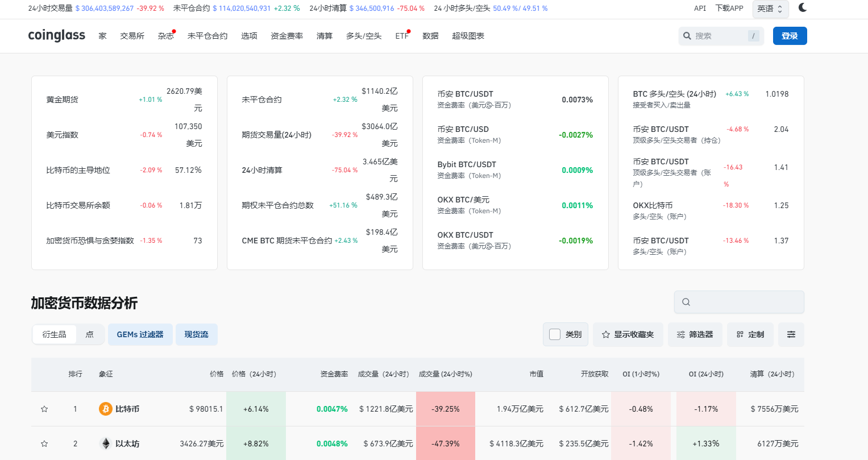Favorite 比特币 with star icon
The width and height of the screenshot is (868, 460).
44,409
